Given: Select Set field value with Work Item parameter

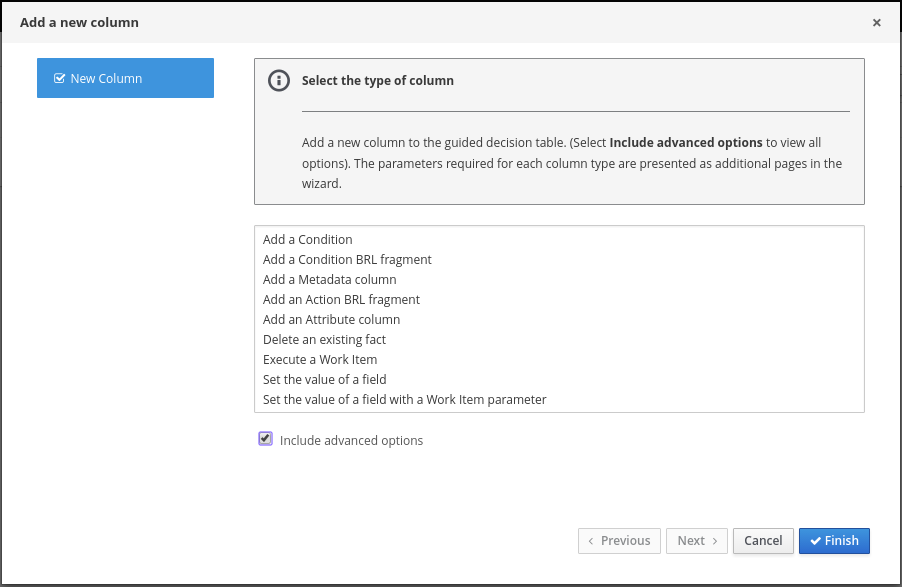Looking at the screenshot, I should click(404, 400).
